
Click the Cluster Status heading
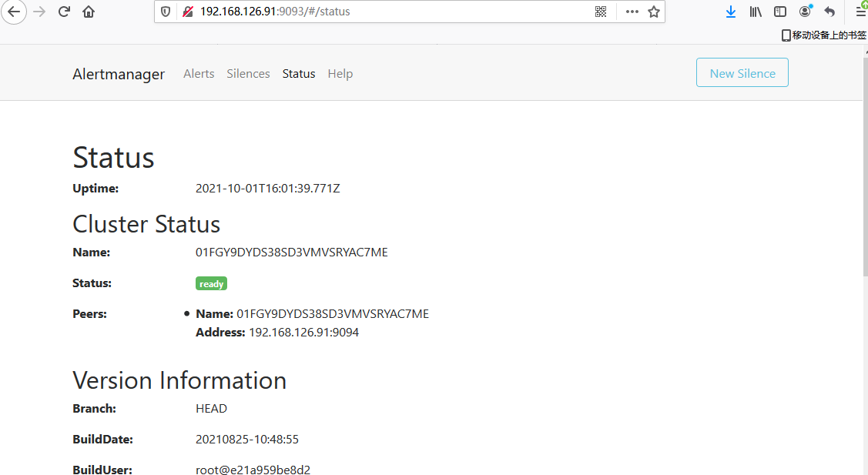[146, 224]
